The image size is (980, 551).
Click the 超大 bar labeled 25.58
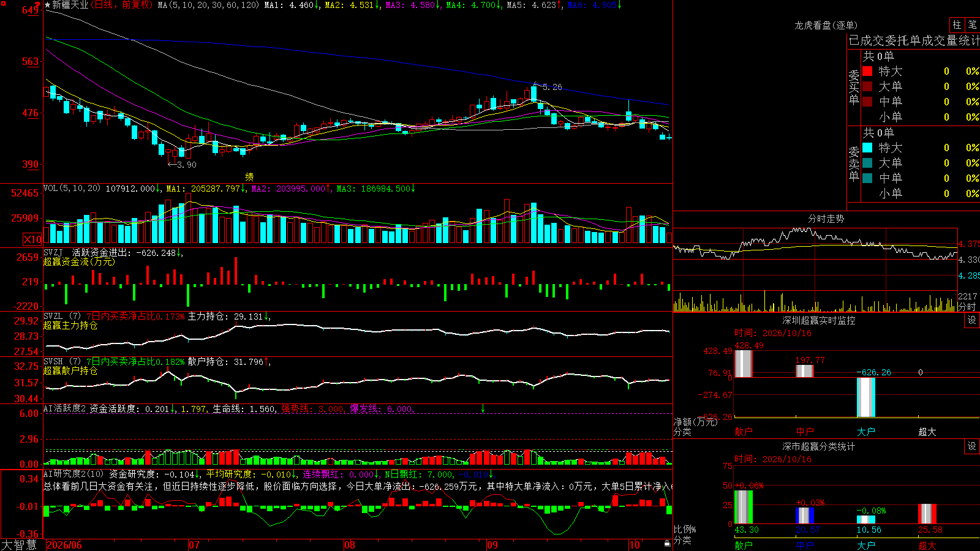pyautogui.click(x=927, y=514)
